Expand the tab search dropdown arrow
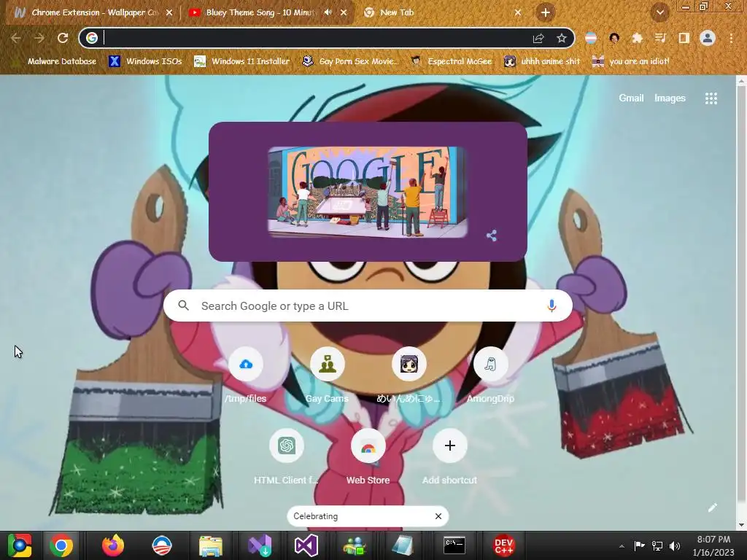 tap(659, 13)
